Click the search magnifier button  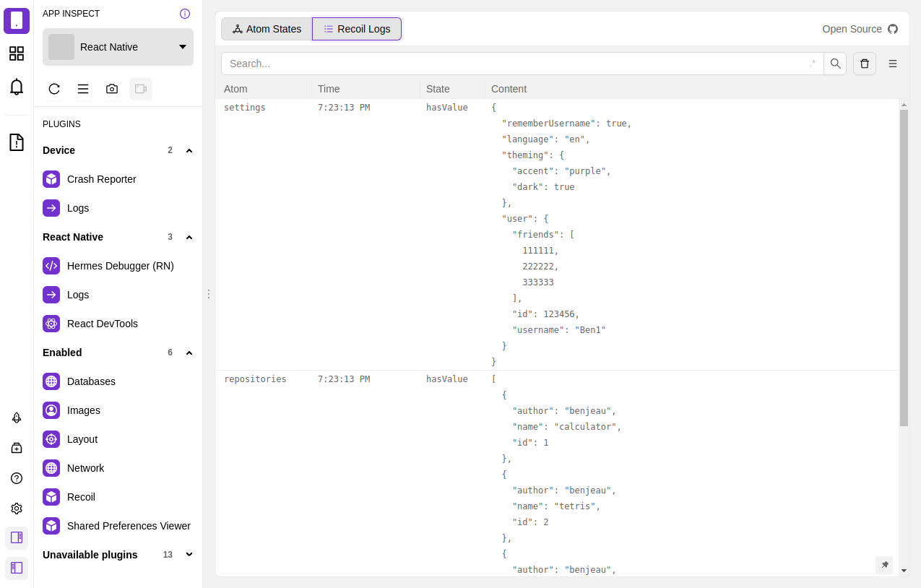[835, 64]
